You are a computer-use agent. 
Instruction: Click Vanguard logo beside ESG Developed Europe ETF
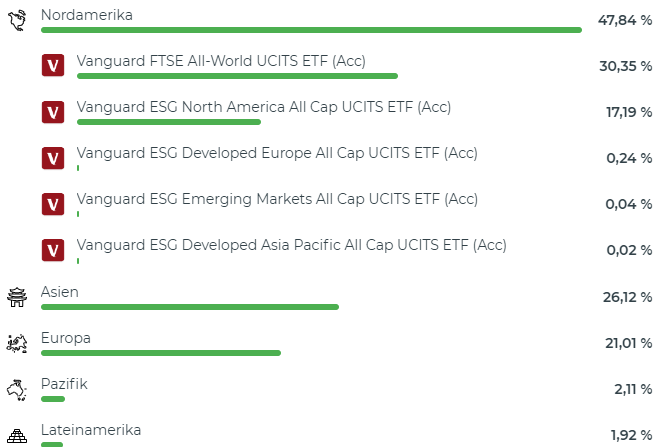coord(53,158)
